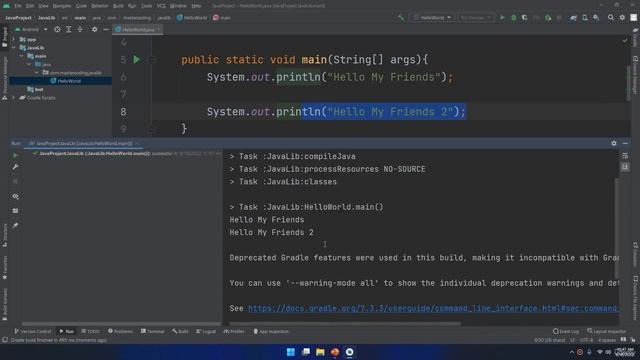Click Expand All icon in Project panel
This screenshot has height=360, width=640.
coord(69,29)
